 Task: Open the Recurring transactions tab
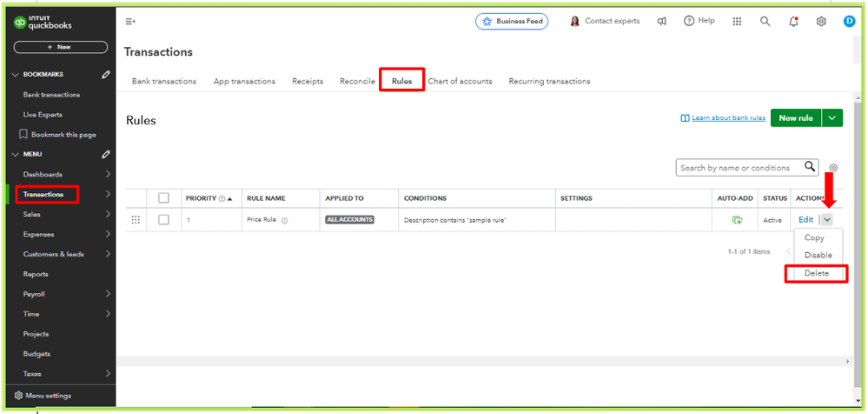pyautogui.click(x=549, y=81)
